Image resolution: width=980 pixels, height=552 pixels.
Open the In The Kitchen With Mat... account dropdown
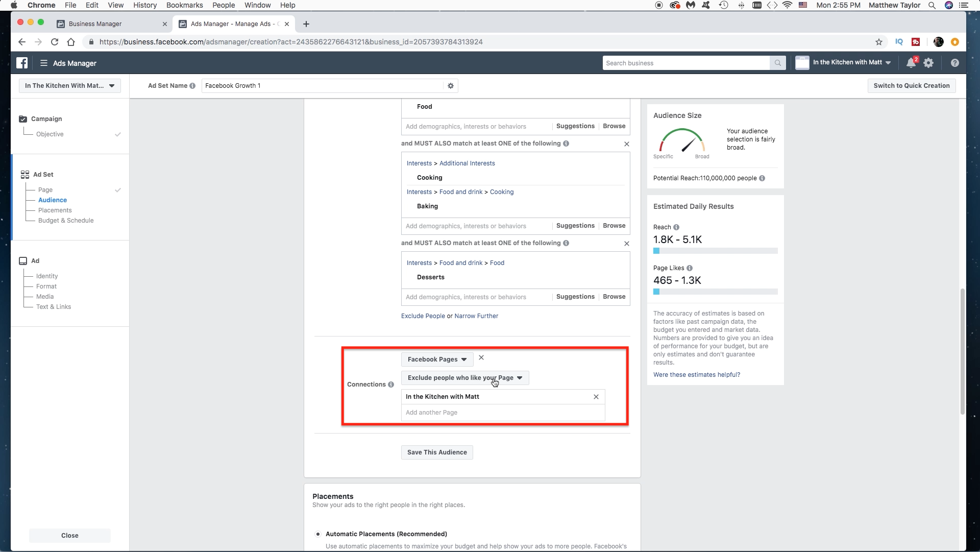[x=70, y=86]
